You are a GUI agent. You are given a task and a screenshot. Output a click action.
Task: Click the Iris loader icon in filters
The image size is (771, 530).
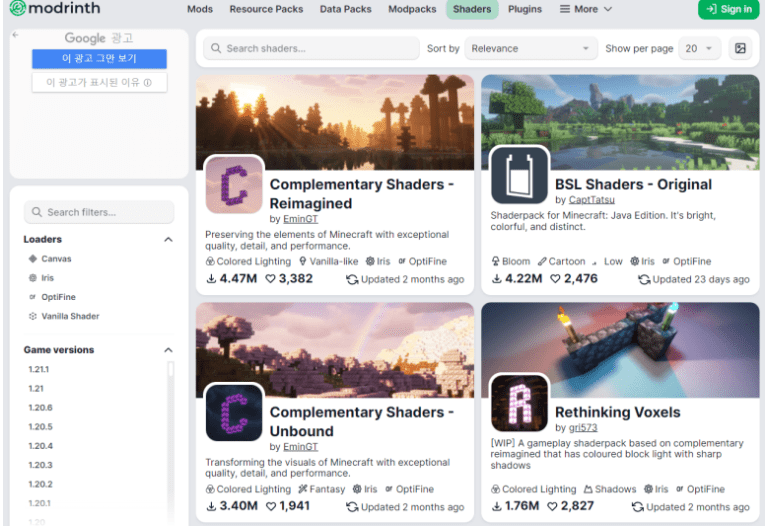pos(33,278)
